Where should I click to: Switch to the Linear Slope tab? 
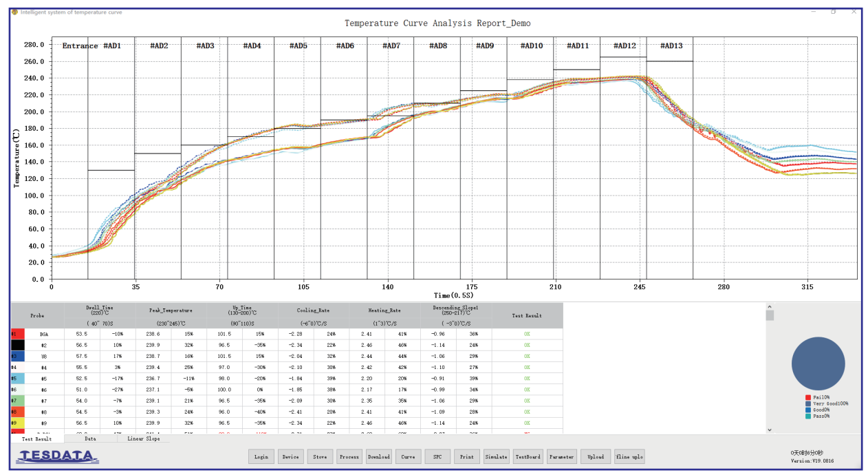click(144, 439)
